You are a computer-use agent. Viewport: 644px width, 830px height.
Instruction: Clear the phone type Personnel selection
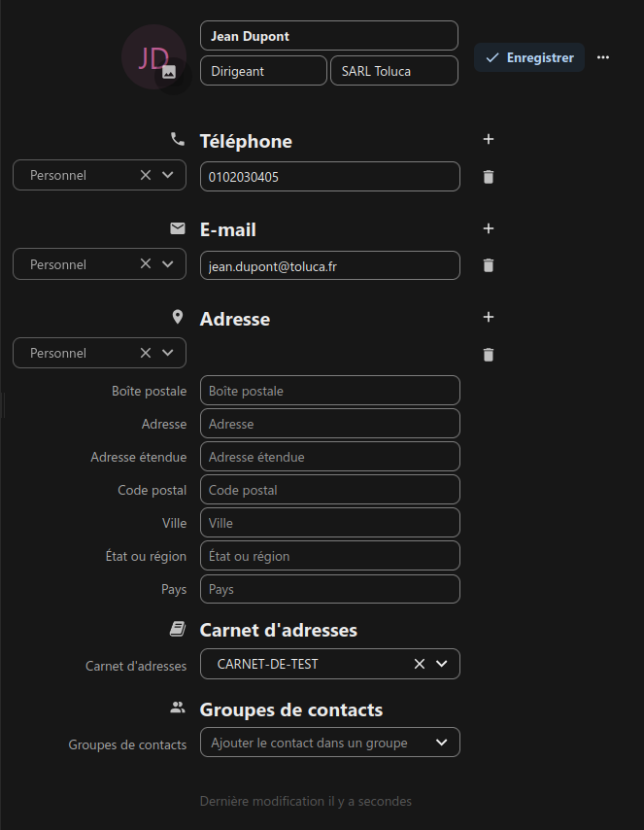[146, 175]
